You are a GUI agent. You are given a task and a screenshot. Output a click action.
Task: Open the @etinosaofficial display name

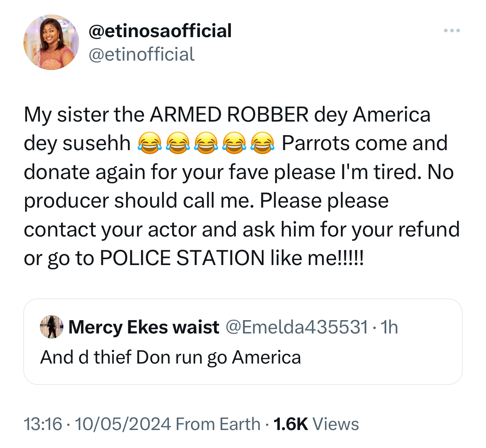[x=160, y=31]
